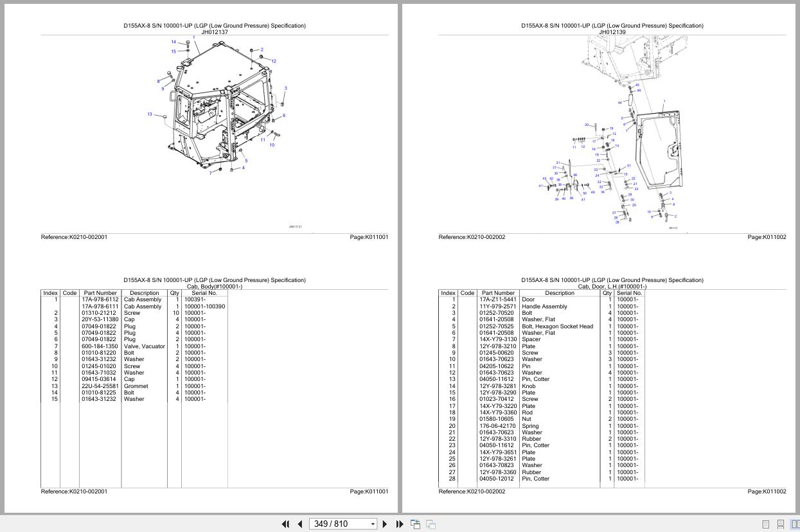Switch to continuous scrolling view icon

coord(780,524)
